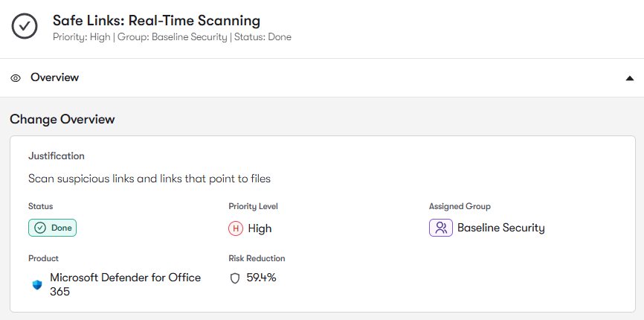Screen dimensions: 644x320
Task: Click the red H priority icon
Action: point(236,228)
